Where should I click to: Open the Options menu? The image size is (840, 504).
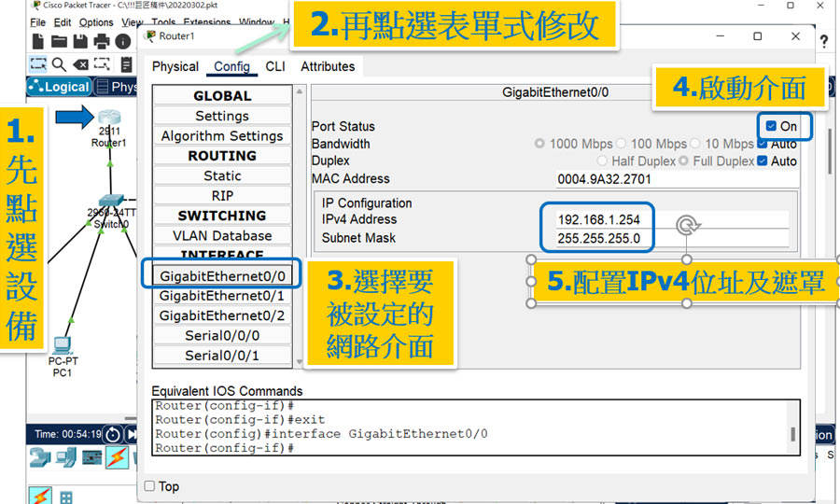pyautogui.click(x=96, y=22)
